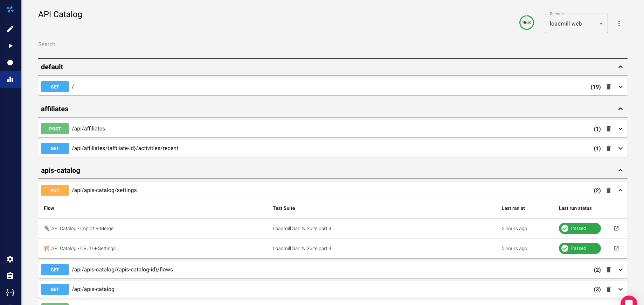
Task: Click the record circle icon in the sidebar
Action: point(10,63)
